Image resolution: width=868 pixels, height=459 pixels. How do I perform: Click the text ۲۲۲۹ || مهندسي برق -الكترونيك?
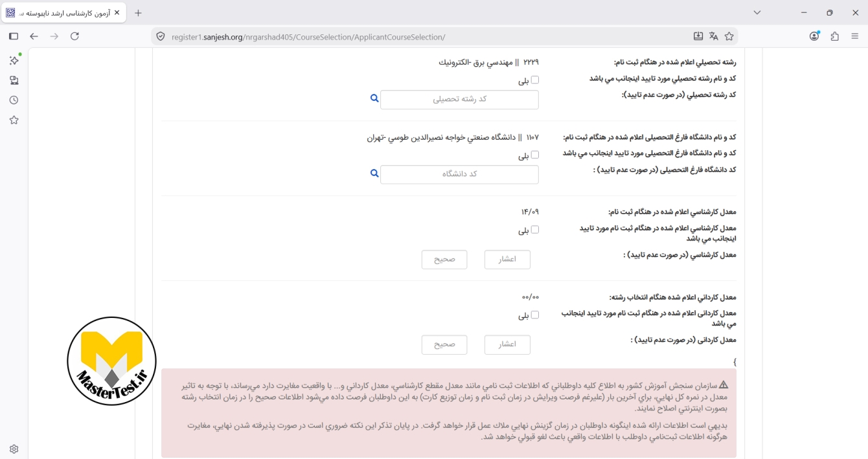coord(488,62)
